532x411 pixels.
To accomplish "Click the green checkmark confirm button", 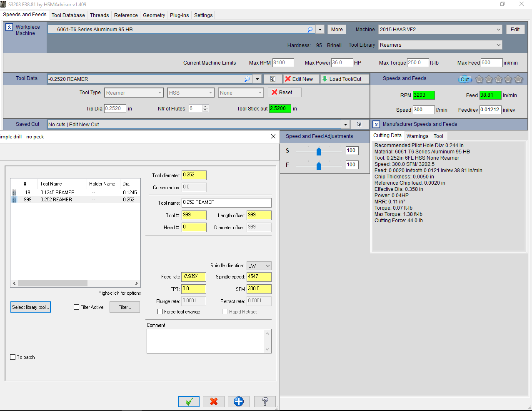I will coord(189,401).
